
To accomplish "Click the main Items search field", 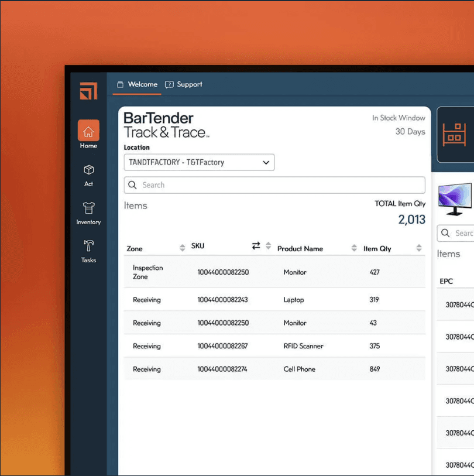I will (x=274, y=185).
